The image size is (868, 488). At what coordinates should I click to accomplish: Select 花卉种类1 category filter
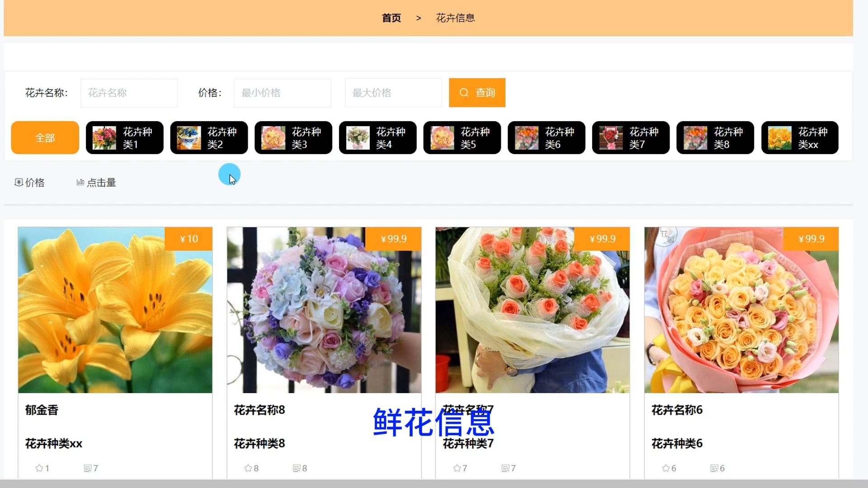pos(125,138)
